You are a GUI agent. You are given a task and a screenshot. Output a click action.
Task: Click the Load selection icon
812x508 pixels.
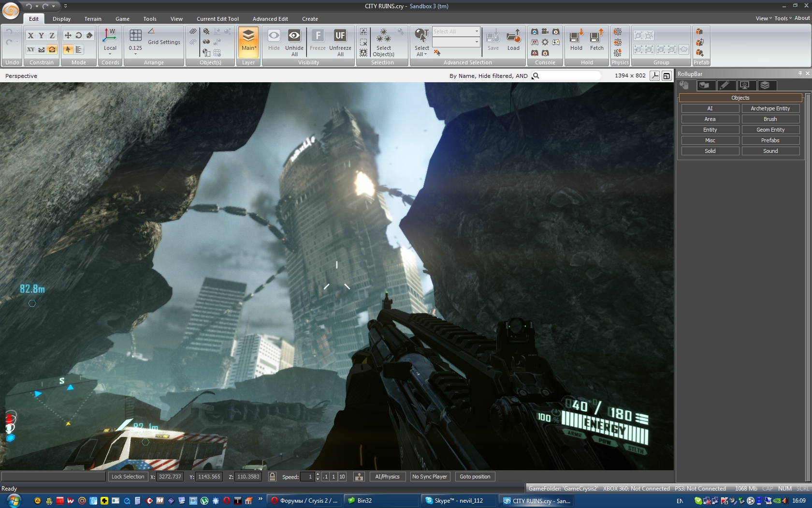[x=513, y=37]
